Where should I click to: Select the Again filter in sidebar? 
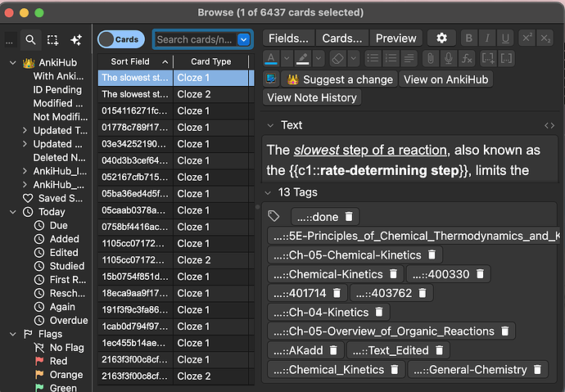(62, 307)
